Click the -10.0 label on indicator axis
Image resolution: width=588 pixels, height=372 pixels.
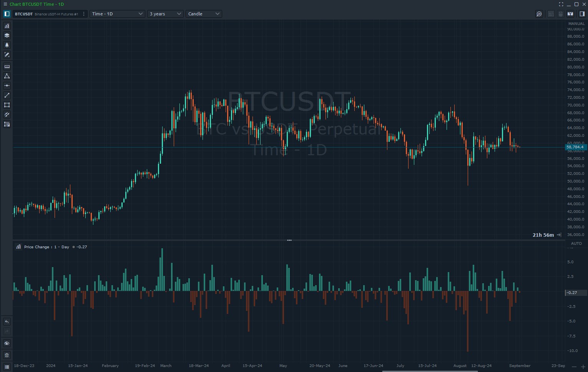pos(573,351)
